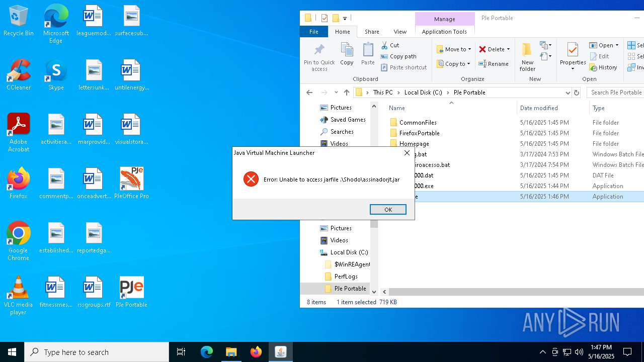Go back using the Back arrow
The width and height of the screenshot is (644, 362).
coord(309,93)
